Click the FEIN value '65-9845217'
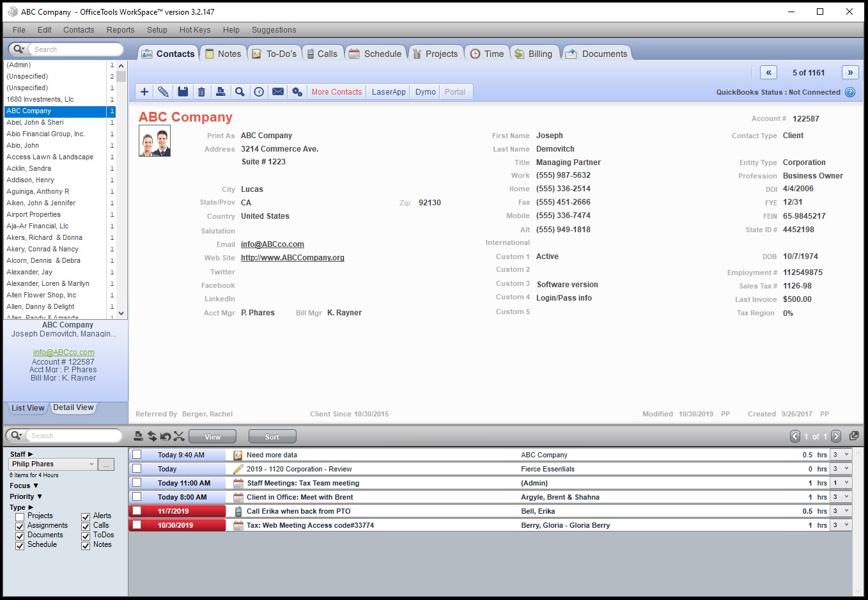Viewport: 868px width, 600px height. pos(804,216)
